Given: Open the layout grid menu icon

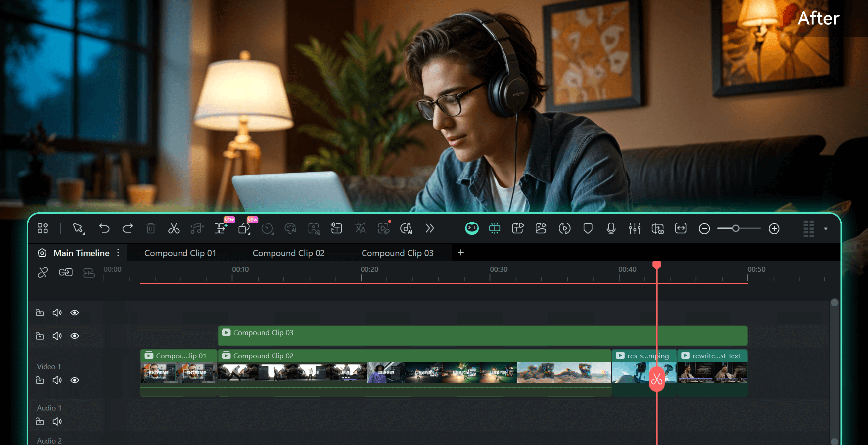Looking at the screenshot, I should (43, 228).
